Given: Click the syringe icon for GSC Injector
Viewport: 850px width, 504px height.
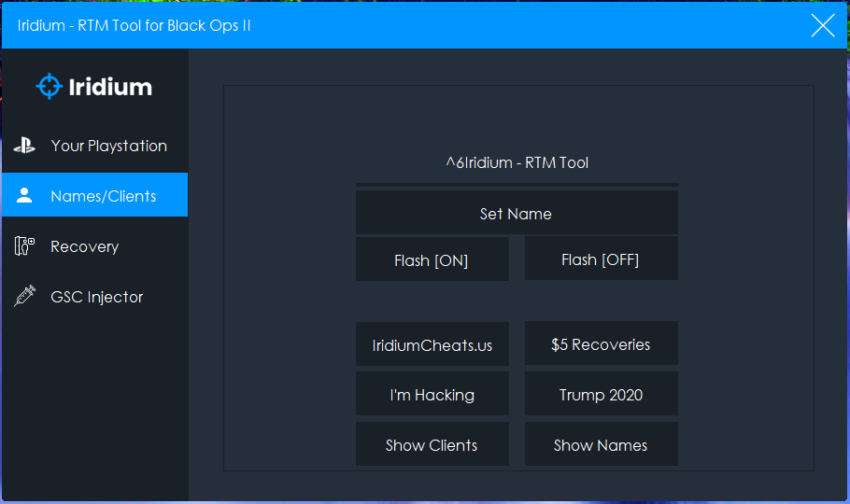Looking at the screenshot, I should pyautogui.click(x=24, y=296).
